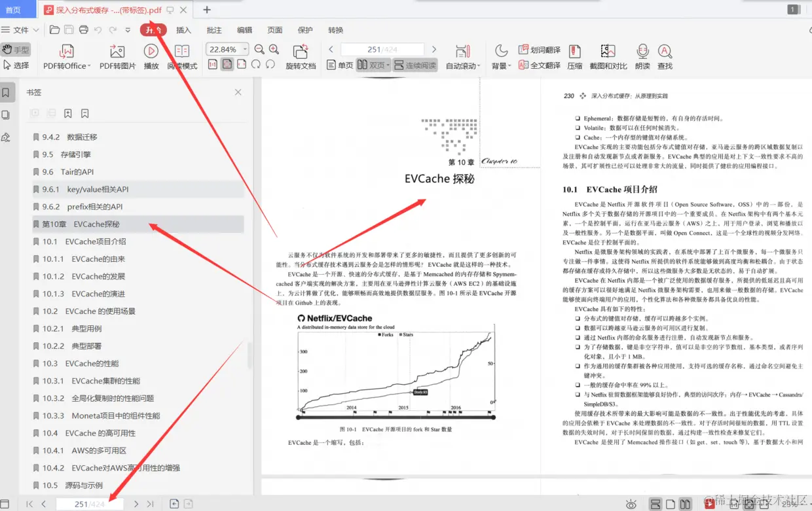Expand quick access toolbar customize arrow

[x=128, y=30]
